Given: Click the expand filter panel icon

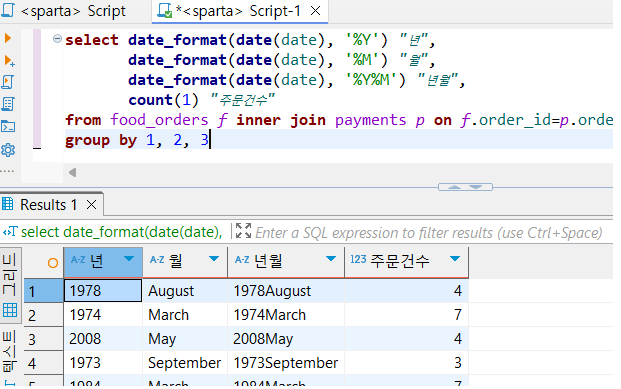Looking at the screenshot, I should pyautogui.click(x=243, y=231).
